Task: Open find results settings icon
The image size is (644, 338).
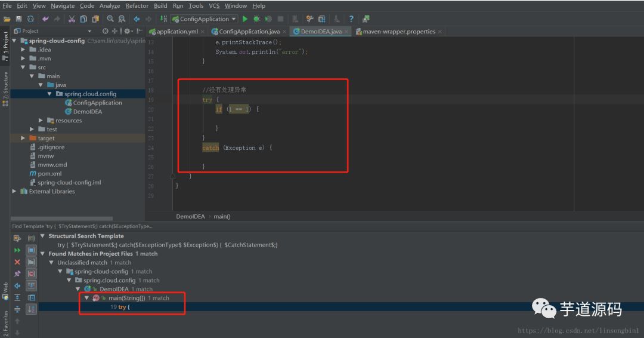Action: click(x=17, y=238)
